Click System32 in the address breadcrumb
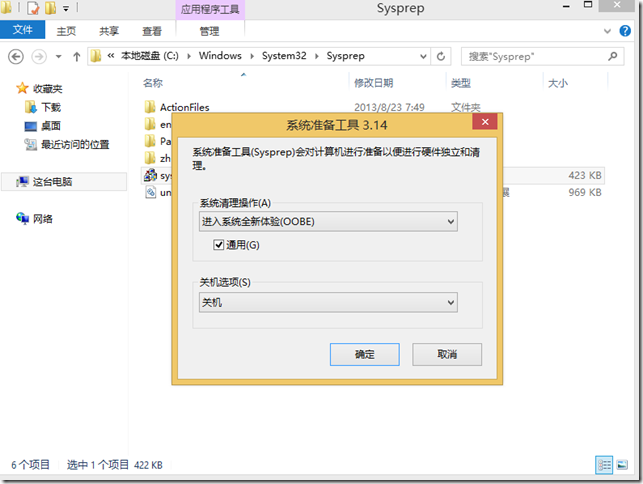Viewport: 643px width, 484px height. (x=284, y=56)
